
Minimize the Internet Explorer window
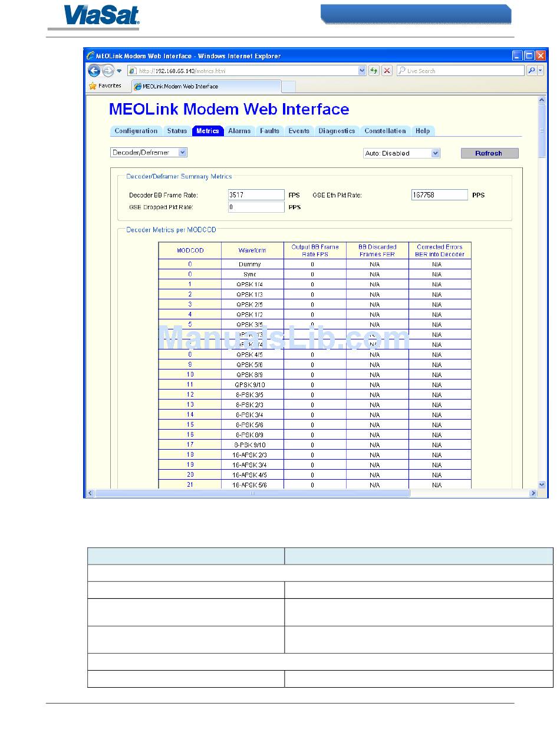click(517, 56)
